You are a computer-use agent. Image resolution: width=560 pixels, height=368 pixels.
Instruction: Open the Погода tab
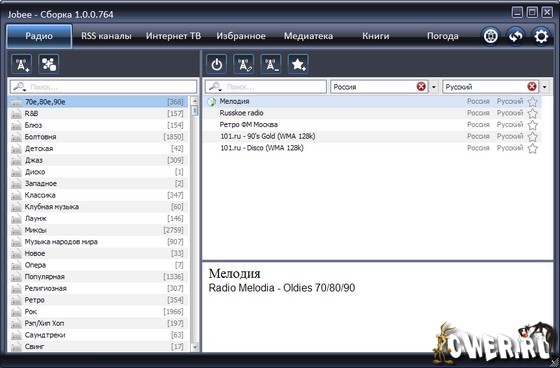click(442, 36)
